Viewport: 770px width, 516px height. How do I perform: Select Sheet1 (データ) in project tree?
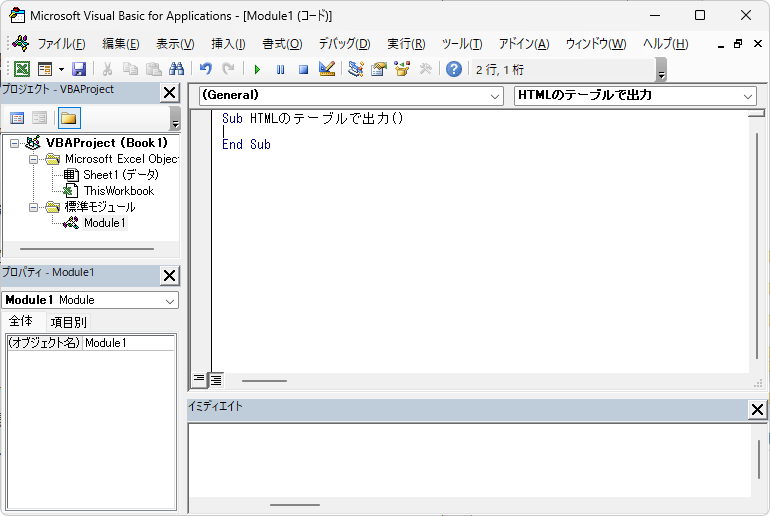pos(121,175)
